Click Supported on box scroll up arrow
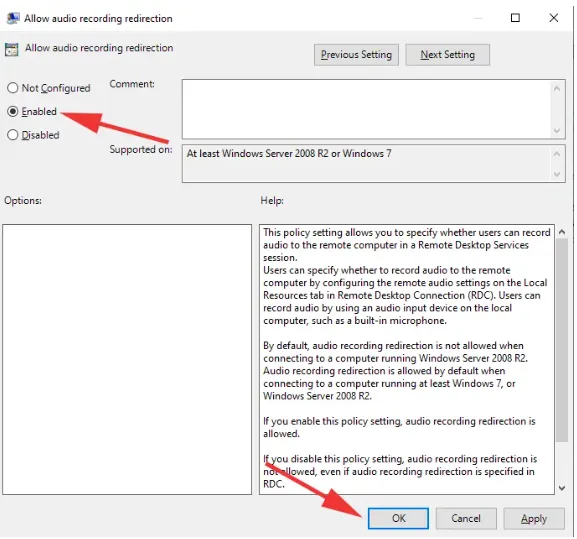577x539 pixels. (557, 153)
